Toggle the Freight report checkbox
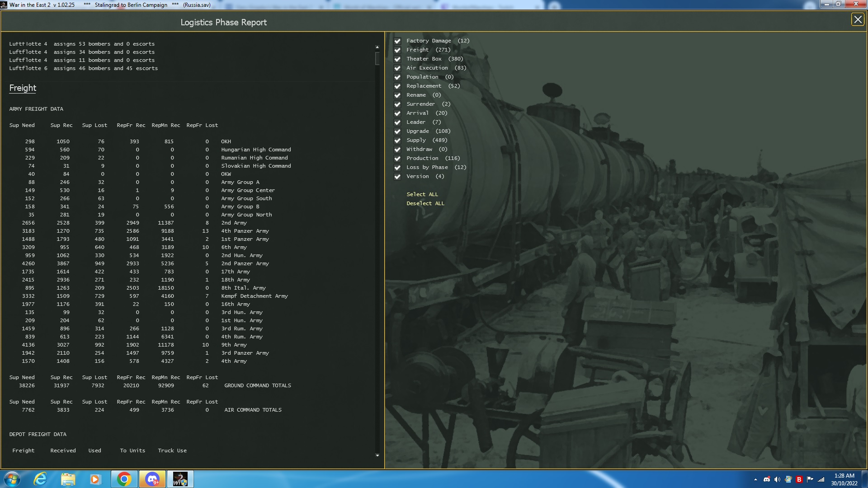Image resolution: width=868 pixels, height=488 pixels. [397, 50]
